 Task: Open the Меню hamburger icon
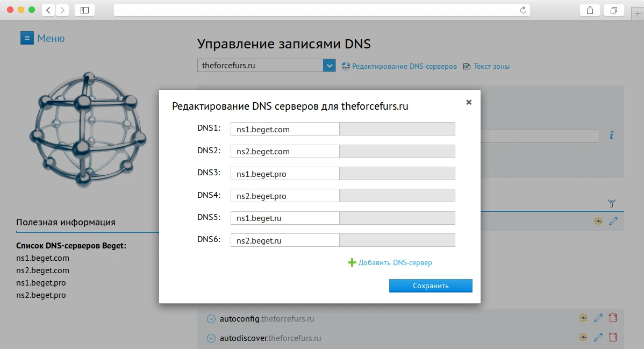(27, 38)
